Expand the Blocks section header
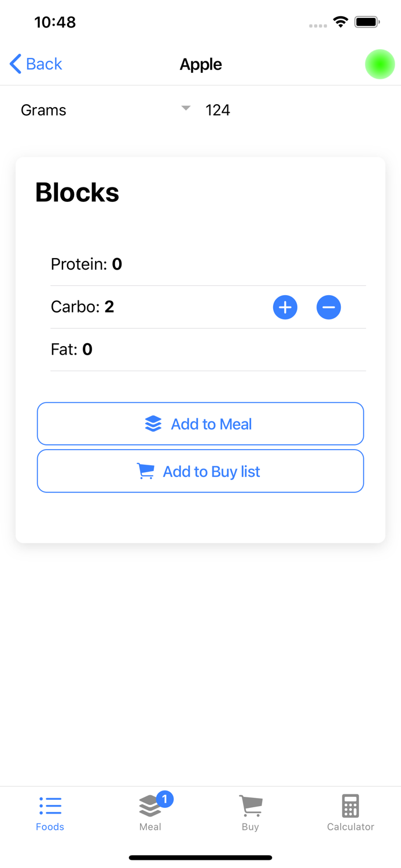This screenshot has height=868, width=401. (77, 192)
